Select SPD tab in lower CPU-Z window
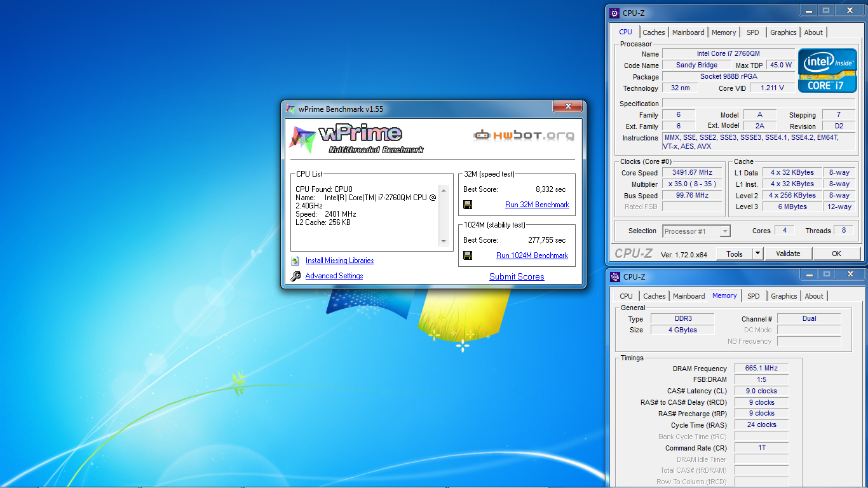 tap(753, 296)
